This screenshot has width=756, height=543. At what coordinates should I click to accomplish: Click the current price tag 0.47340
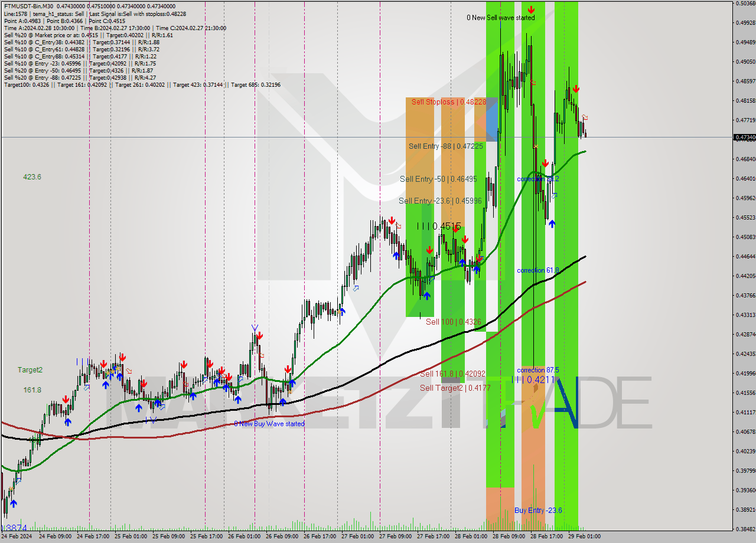(744, 137)
